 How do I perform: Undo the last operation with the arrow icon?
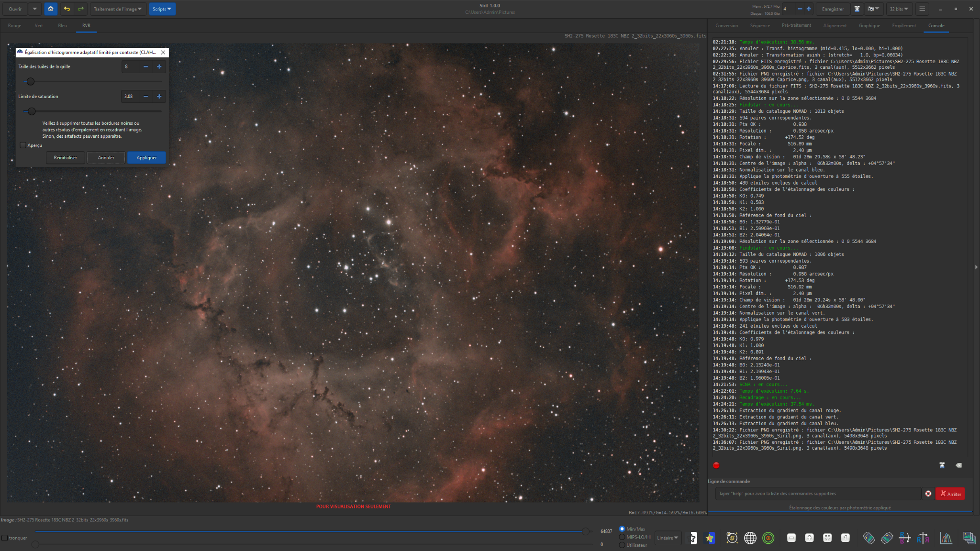(x=67, y=9)
